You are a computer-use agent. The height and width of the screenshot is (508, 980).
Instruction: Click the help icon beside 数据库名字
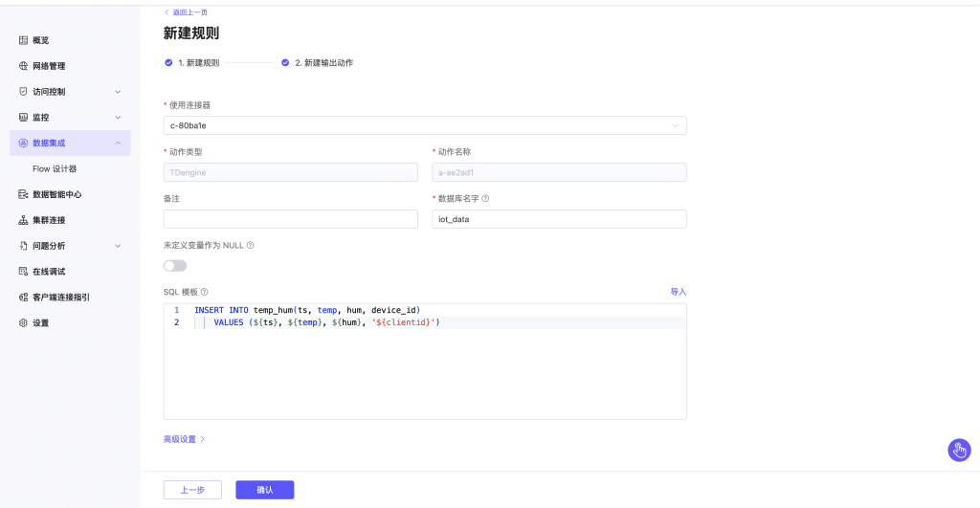pyautogui.click(x=485, y=199)
